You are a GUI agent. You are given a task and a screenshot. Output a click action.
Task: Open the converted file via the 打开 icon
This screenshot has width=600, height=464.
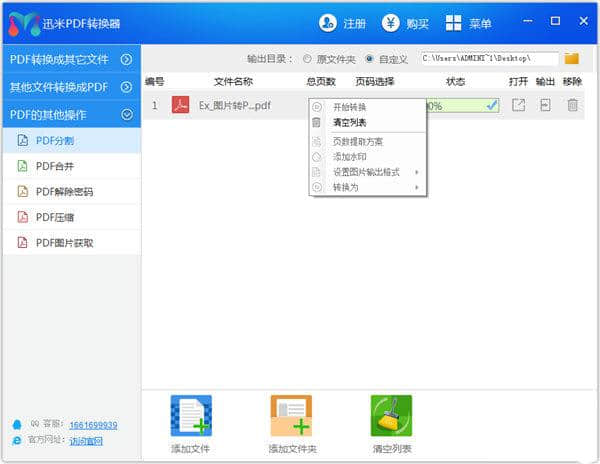[518, 105]
